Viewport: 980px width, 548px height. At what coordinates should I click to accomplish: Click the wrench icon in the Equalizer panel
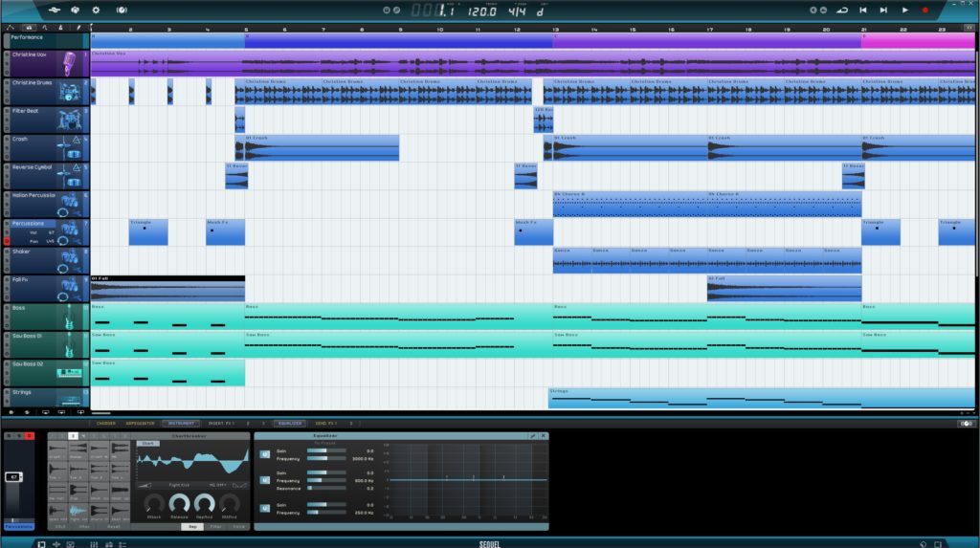tap(533, 435)
